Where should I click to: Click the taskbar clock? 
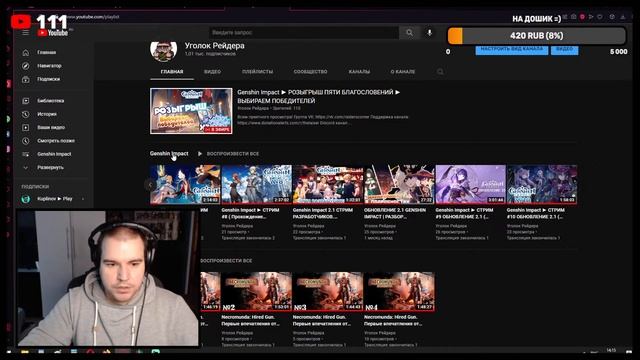611,350
